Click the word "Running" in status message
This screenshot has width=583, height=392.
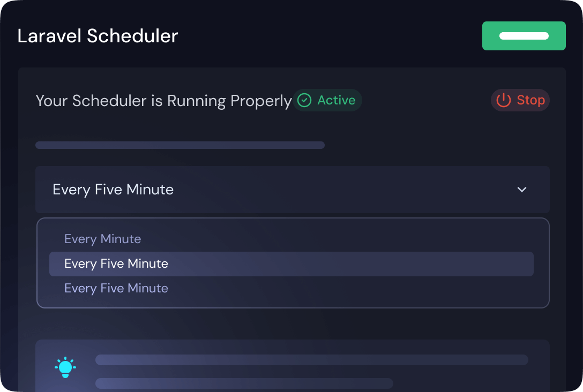tap(196, 101)
